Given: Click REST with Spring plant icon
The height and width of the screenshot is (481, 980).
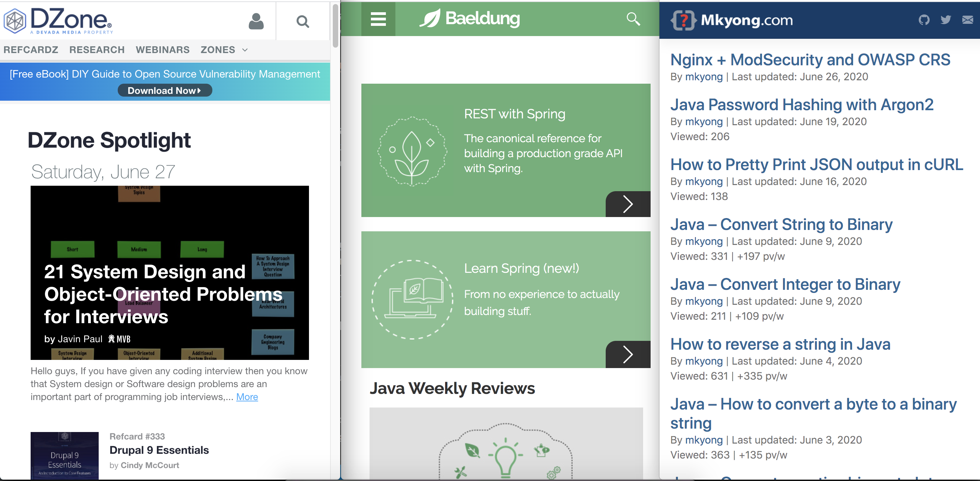Looking at the screenshot, I should [x=412, y=151].
